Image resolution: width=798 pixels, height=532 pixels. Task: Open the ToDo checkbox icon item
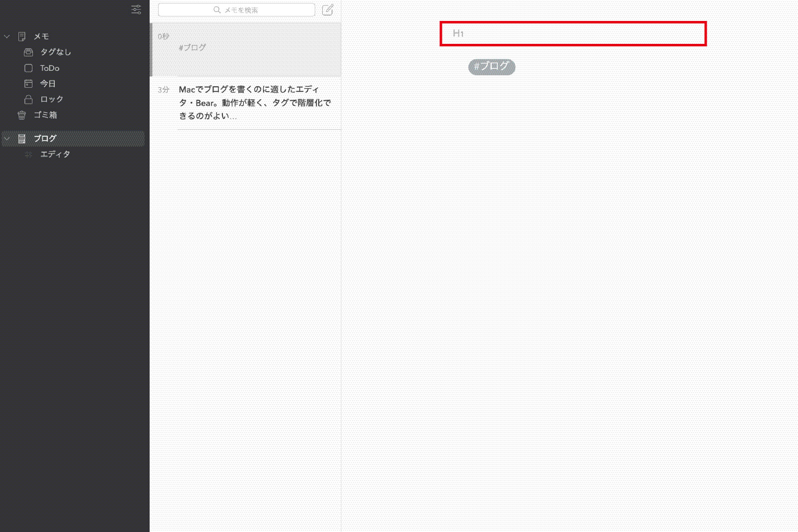point(28,68)
